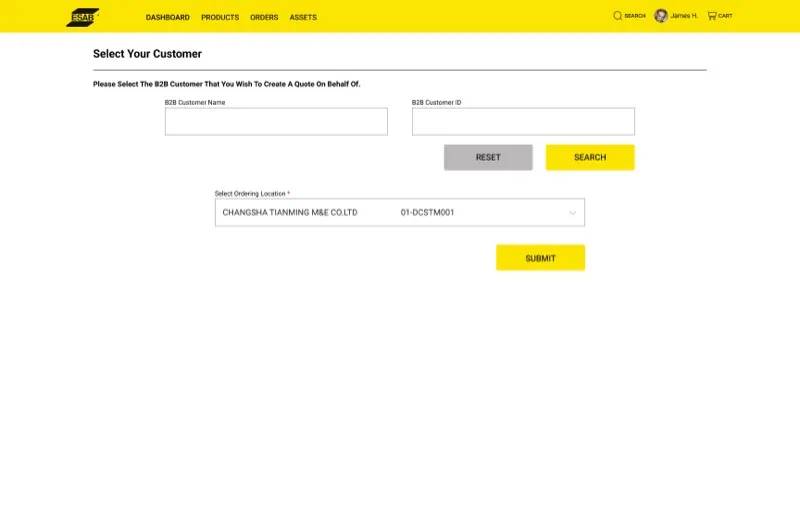
Task: Click the CART label link
Action: [725, 16]
